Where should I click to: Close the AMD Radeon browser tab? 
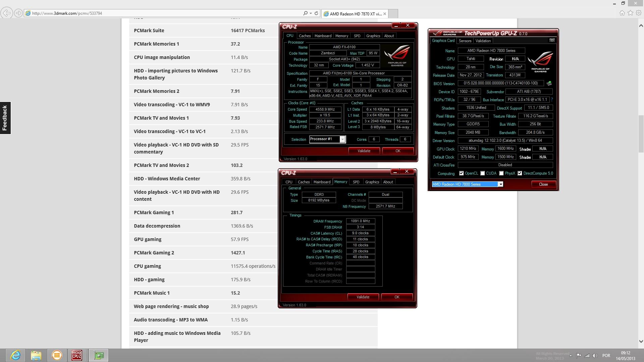click(x=385, y=14)
